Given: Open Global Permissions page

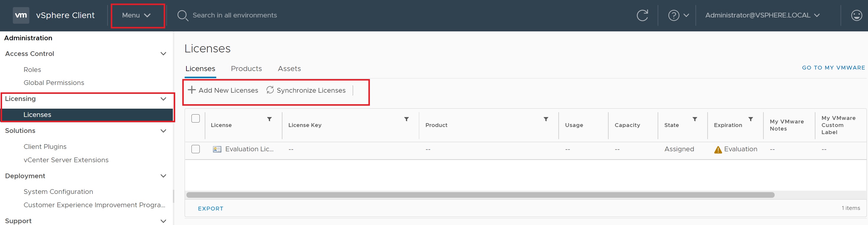Looking at the screenshot, I should [x=54, y=83].
